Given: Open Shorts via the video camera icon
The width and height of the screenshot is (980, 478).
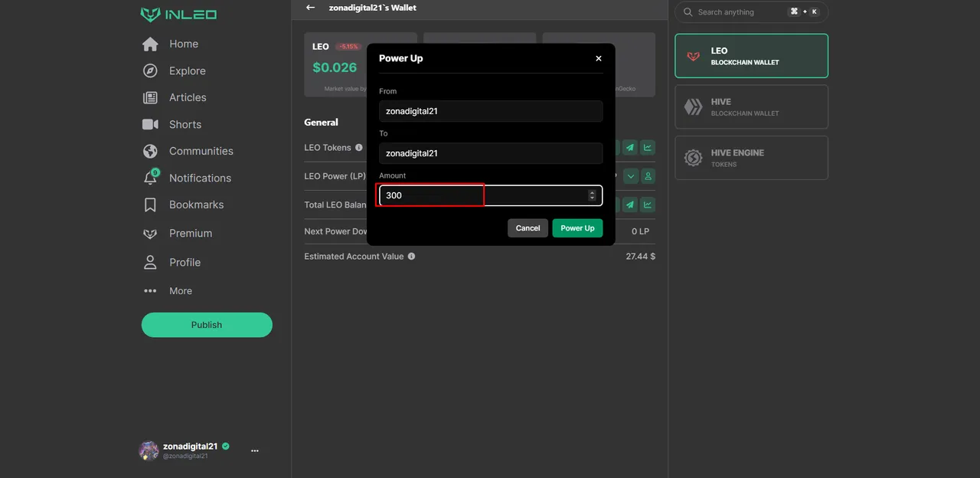Looking at the screenshot, I should pyautogui.click(x=150, y=125).
